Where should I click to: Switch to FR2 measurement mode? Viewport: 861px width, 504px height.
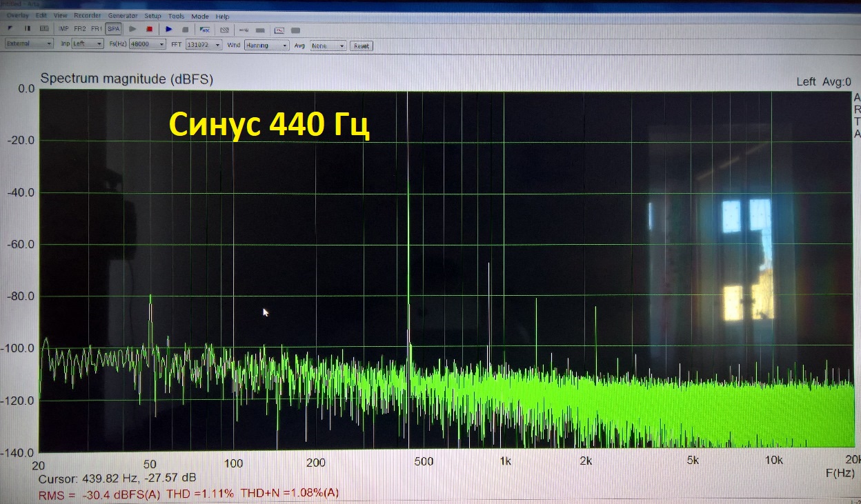(x=80, y=29)
